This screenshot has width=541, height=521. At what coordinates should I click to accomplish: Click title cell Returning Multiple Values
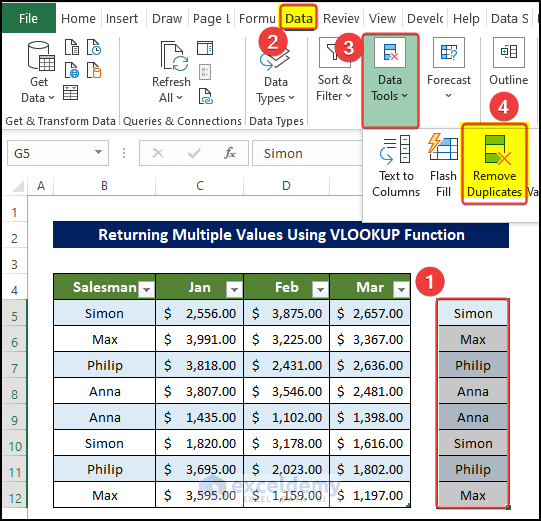(281, 235)
